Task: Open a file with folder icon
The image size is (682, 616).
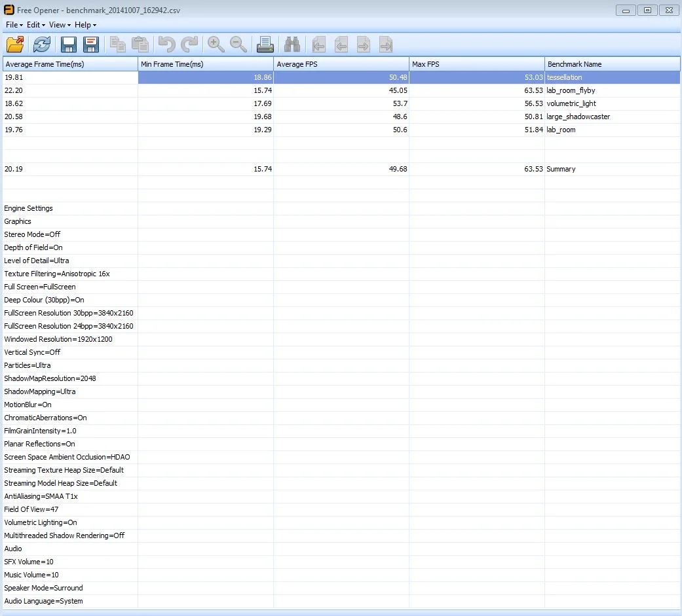Action: 15,45
